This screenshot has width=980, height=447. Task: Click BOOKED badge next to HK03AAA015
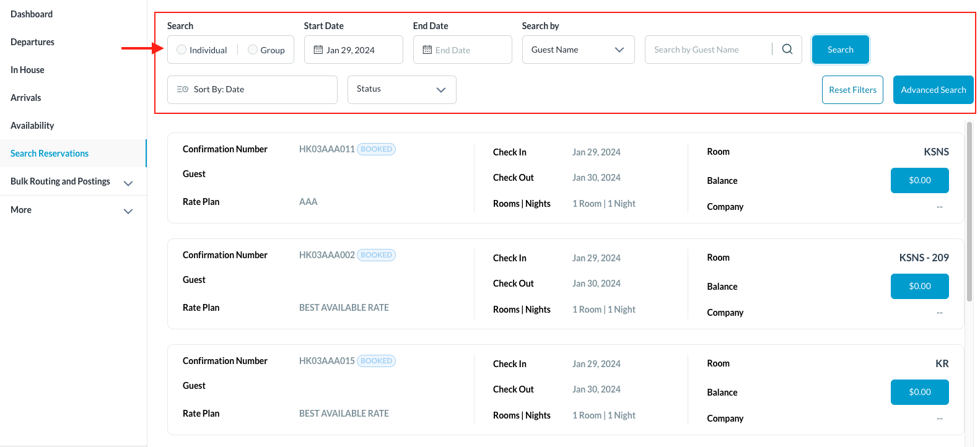pos(377,361)
